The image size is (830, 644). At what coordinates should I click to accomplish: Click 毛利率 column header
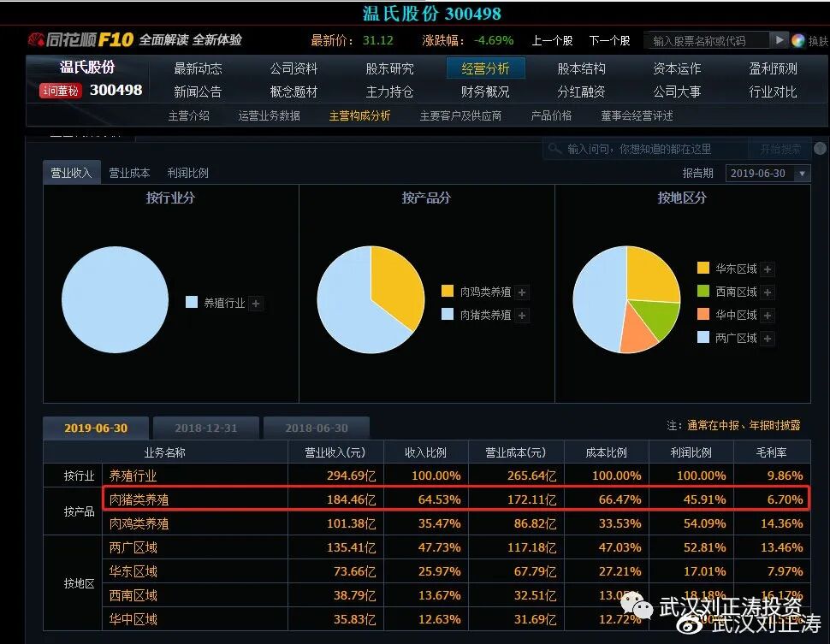coord(771,452)
